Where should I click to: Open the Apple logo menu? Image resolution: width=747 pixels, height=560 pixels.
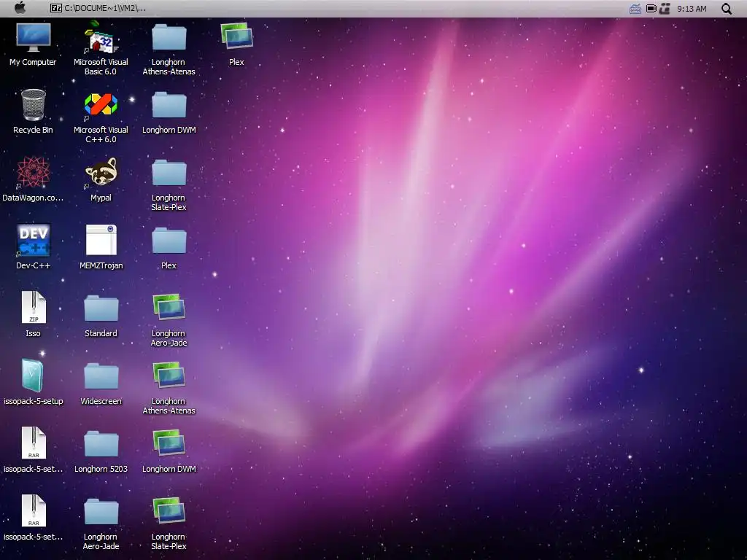pos(20,8)
